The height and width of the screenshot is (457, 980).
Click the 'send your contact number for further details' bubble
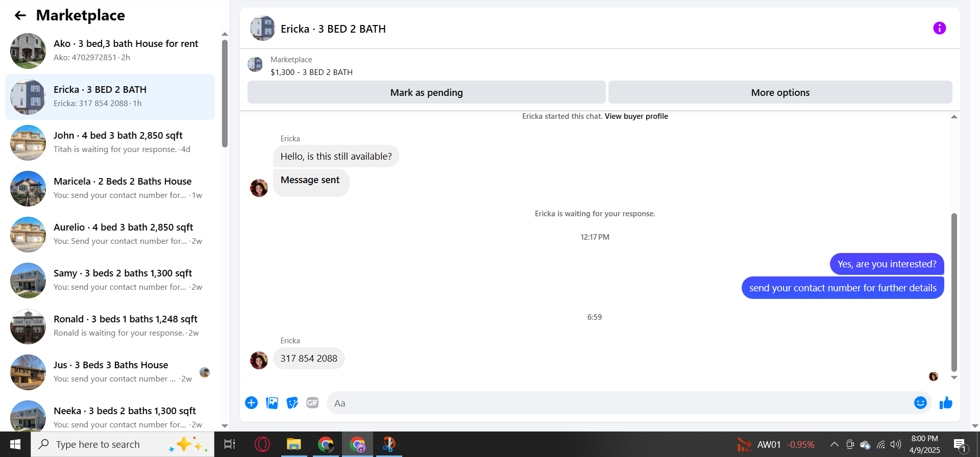click(x=843, y=288)
